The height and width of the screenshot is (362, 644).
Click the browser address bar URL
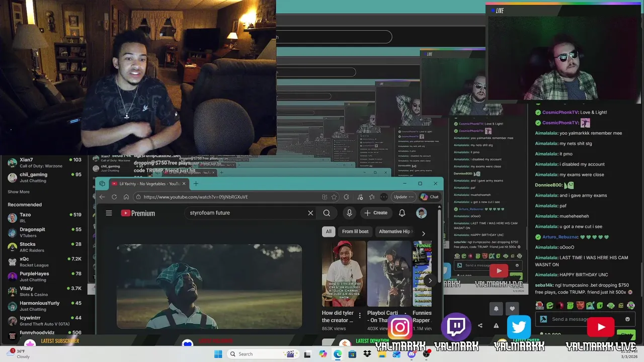196,197
